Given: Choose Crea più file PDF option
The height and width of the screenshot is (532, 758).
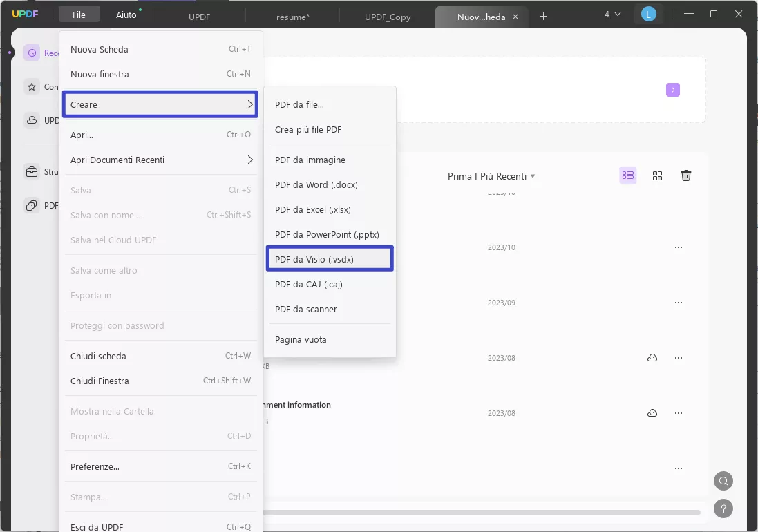Looking at the screenshot, I should pyautogui.click(x=330, y=129).
